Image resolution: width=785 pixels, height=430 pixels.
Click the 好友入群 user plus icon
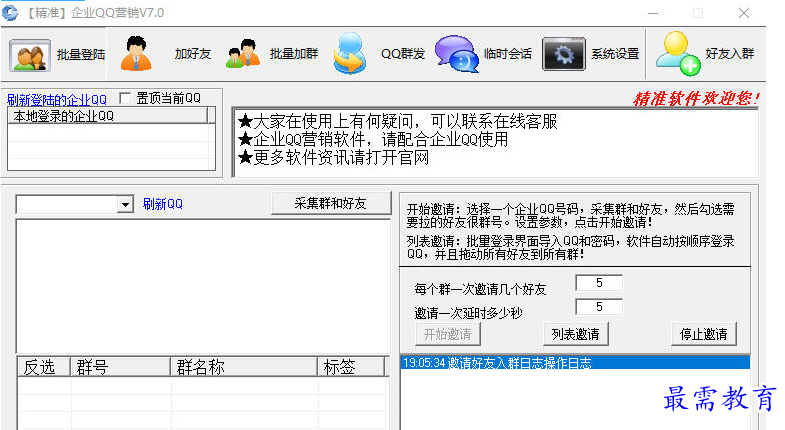click(678, 54)
